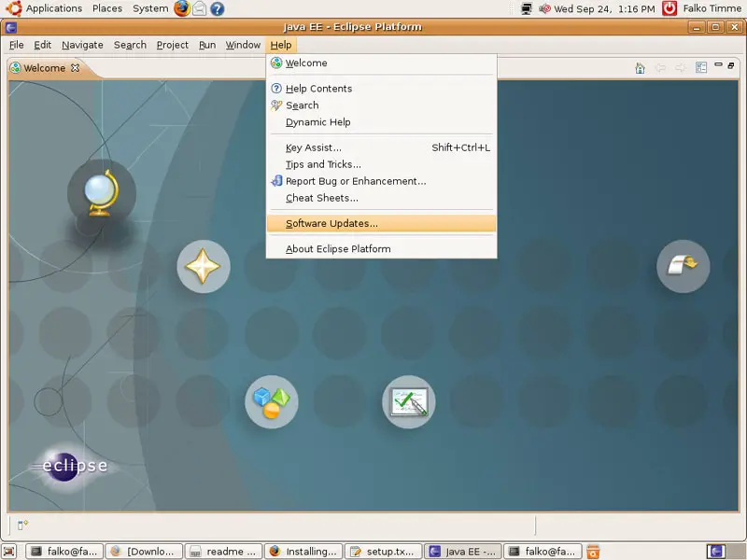Open Help Contents from the menu

(x=382, y=89)
